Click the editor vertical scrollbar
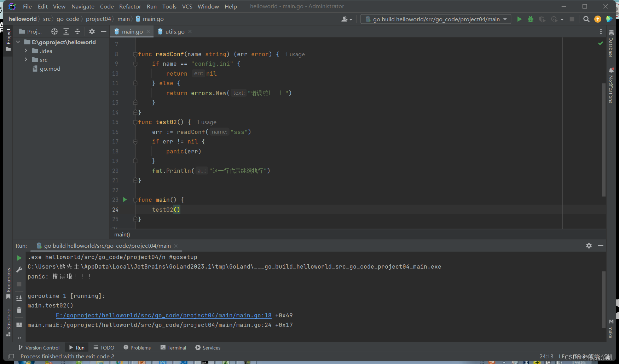This screenshot has height=364, width=619. click(x=603, y=140)
